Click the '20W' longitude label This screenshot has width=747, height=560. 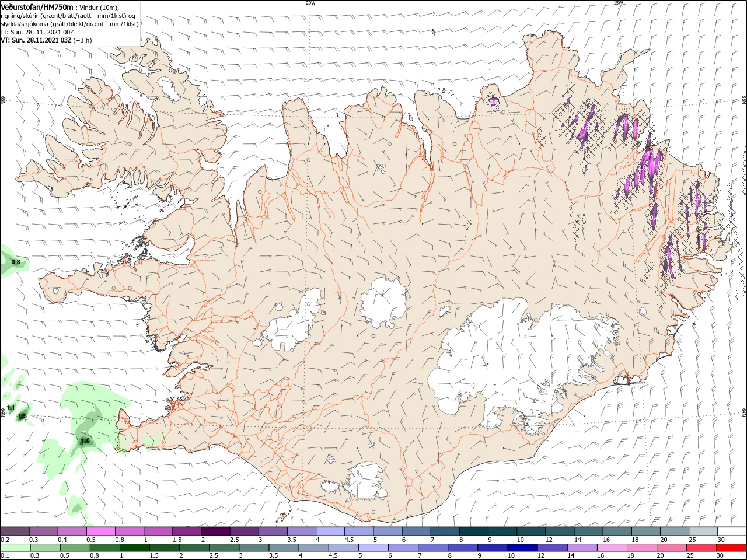click(310, 3)
